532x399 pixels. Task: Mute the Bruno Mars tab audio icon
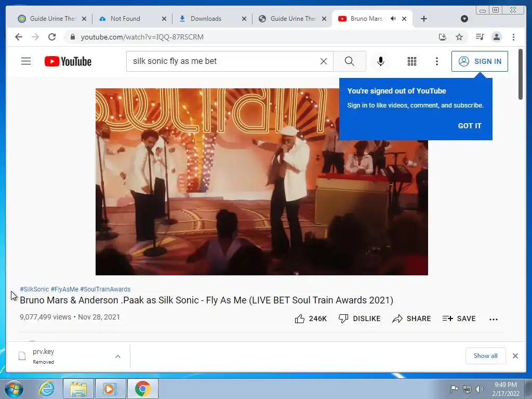[393, 19]
